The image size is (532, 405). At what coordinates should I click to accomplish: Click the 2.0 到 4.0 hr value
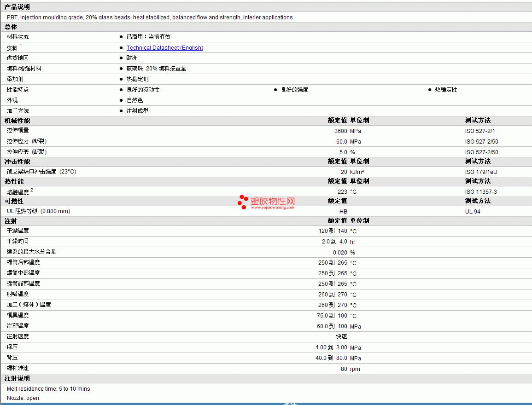(x=339, y=242)
